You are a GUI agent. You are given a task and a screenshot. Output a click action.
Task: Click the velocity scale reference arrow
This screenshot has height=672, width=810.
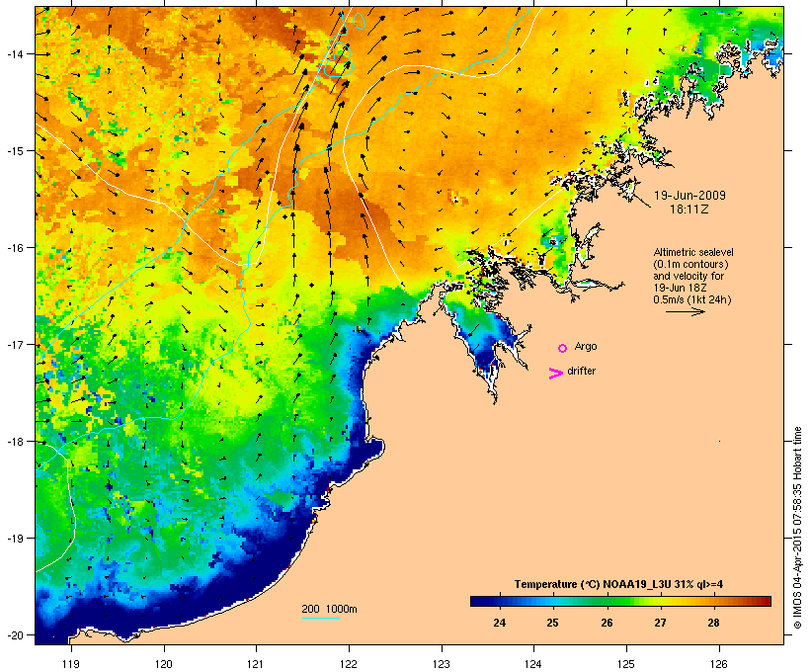click(x=685, y=311)
